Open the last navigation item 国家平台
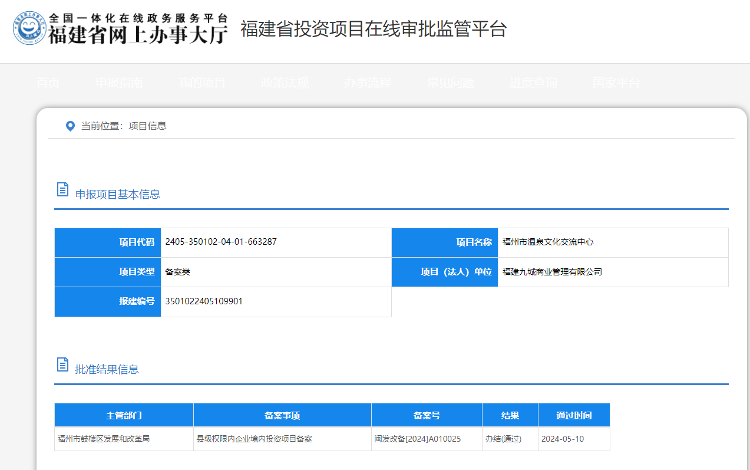 point(614,83)
